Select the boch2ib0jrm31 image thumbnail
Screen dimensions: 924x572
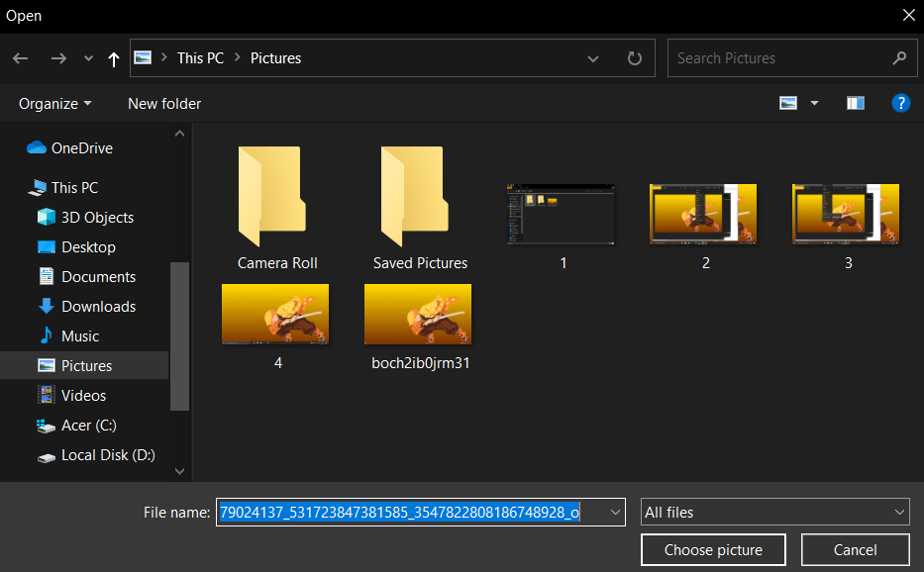point(418,314)
